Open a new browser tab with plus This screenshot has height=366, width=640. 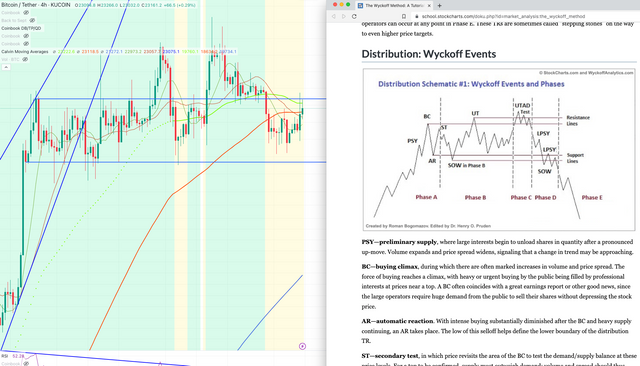[440, 6]
